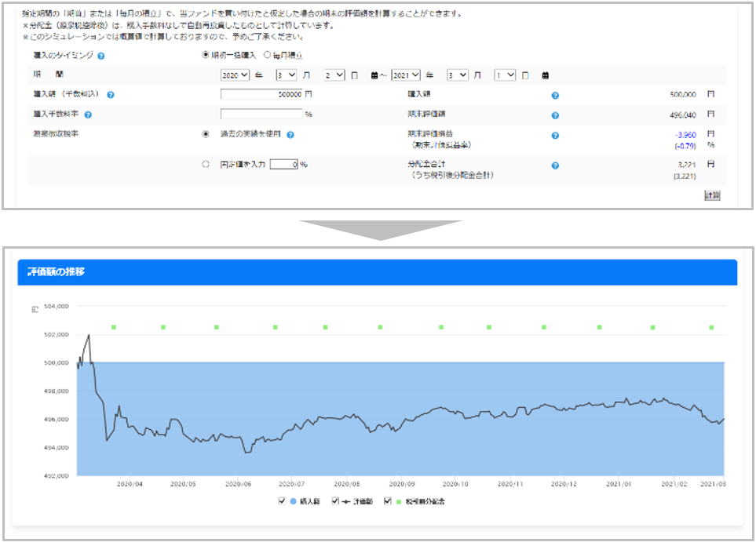Click the rightmost green dividend marker on the chart
This screenshot has width=756, height=542.
pos(711,327)
